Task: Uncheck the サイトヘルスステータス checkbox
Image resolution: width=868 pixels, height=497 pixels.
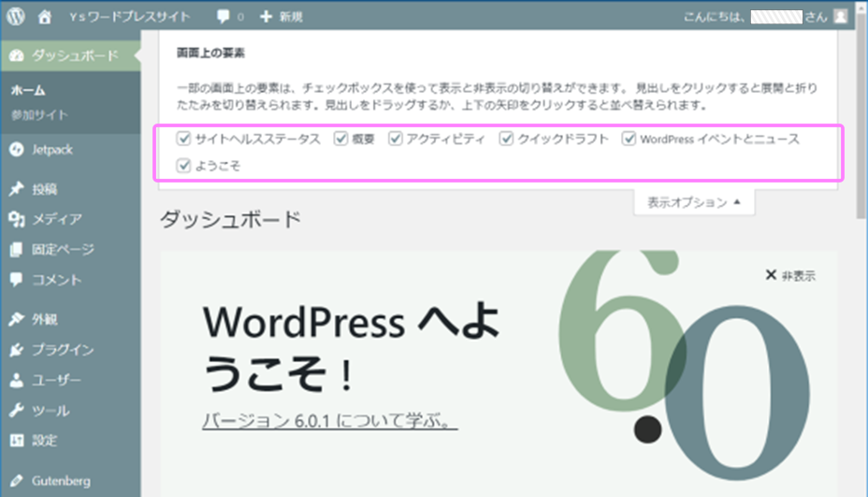Action: tap(183, 139)
